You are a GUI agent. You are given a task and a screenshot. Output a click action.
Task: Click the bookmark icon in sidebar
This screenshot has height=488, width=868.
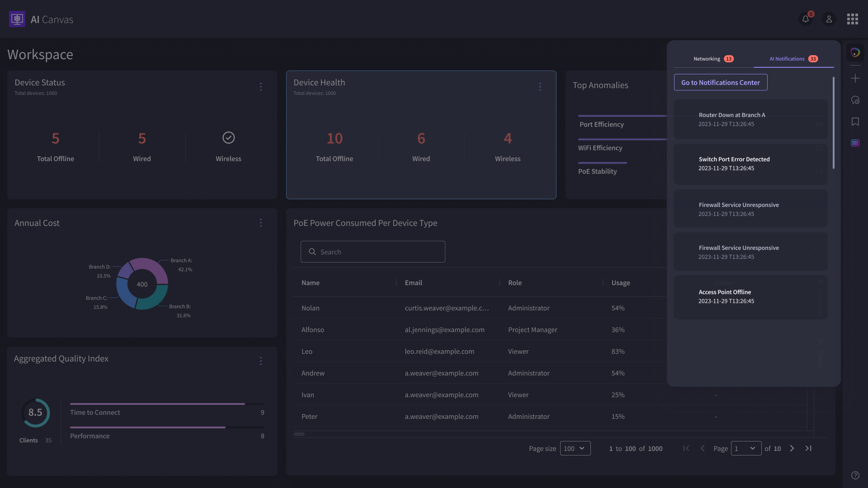(855, 122)
